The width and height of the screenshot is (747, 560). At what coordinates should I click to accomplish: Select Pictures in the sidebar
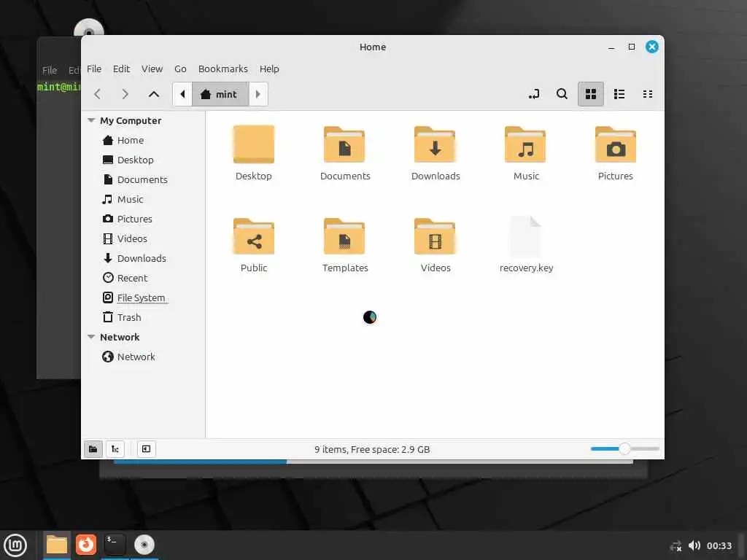(x=134, y=219)
